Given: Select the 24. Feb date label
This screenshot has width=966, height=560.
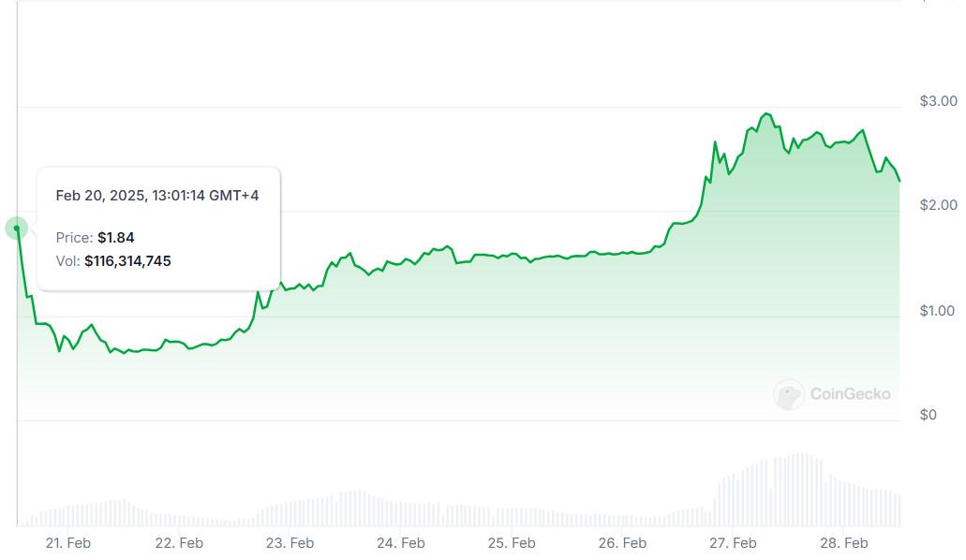Looking at the screenshot, I should [400, 543].
